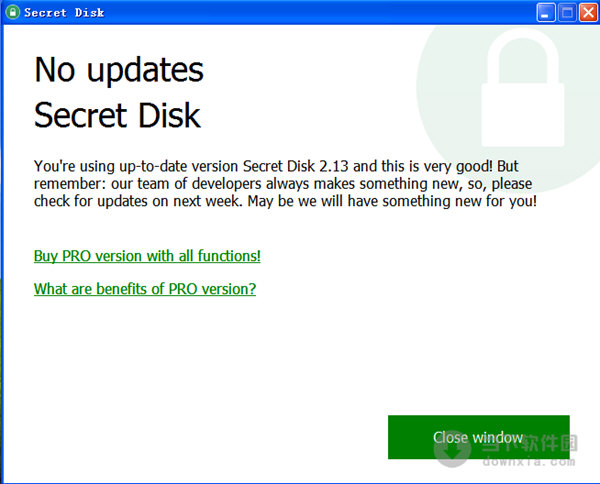Click the our team of developers paragraph line
The height and width of the screenshot is (484, 600).
283,184
